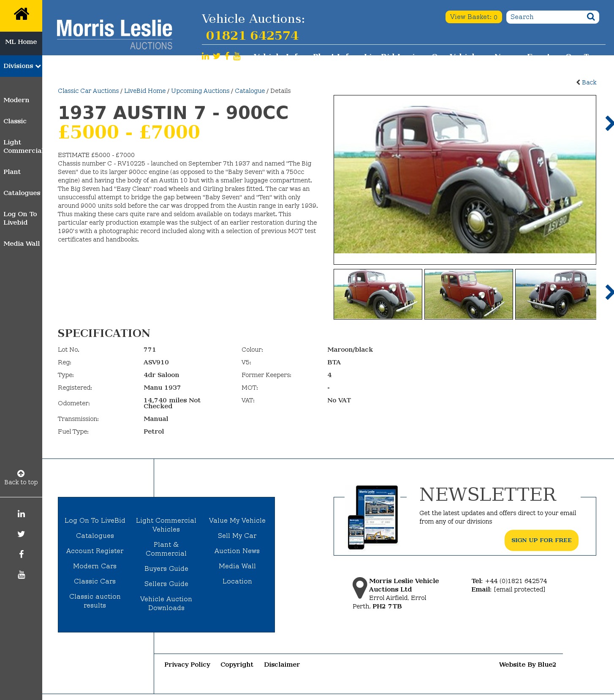Open Classic auction results link
This screenshot has height=700, width=614.
(95, 601)
